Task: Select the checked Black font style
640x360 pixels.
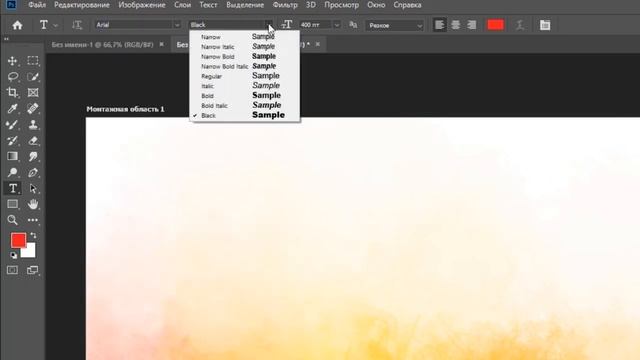Action: pyautogui.click(x=244, y=115)
